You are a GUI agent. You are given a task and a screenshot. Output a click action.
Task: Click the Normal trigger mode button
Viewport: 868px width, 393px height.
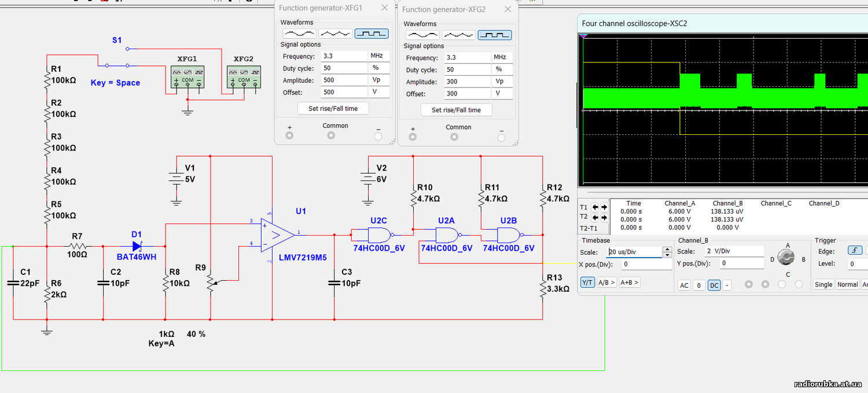tap(847, 284)
